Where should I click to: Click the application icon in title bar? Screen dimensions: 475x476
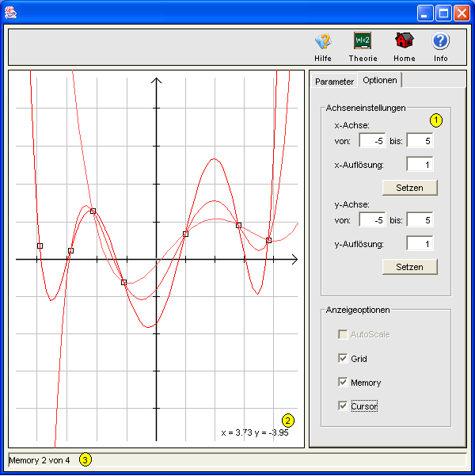11,13
